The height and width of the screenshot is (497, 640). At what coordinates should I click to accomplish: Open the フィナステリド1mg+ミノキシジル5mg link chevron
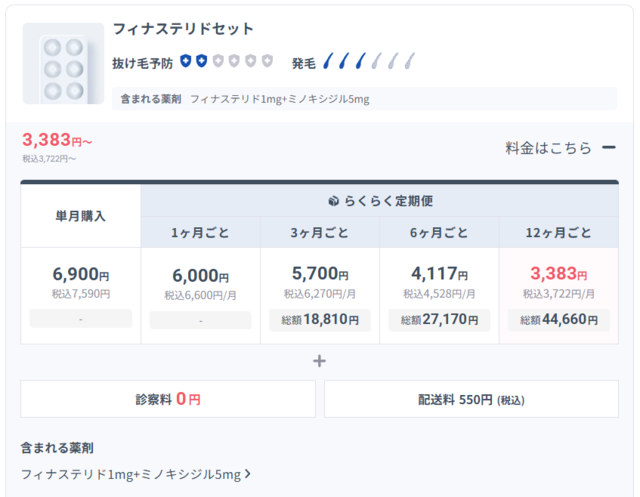click(247, 474)
